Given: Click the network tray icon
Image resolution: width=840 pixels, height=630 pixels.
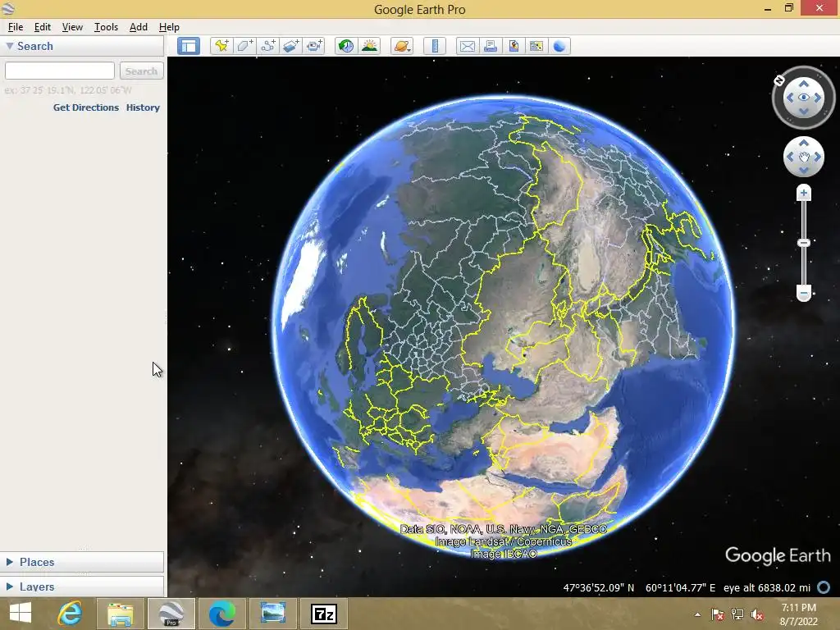Looking at the screenshot, I should tap(737, 614).
